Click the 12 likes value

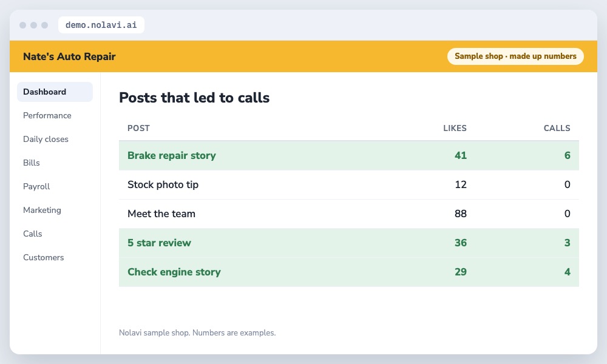coord(461,184)
